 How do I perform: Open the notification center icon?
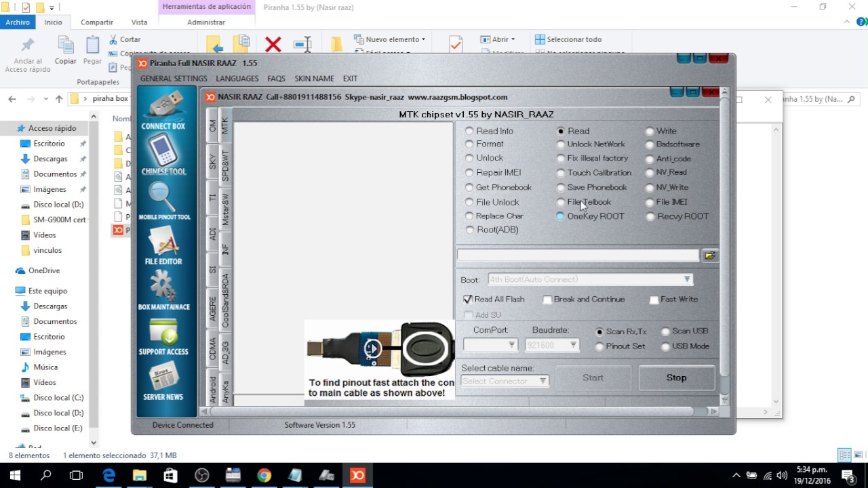pos(848,475)
